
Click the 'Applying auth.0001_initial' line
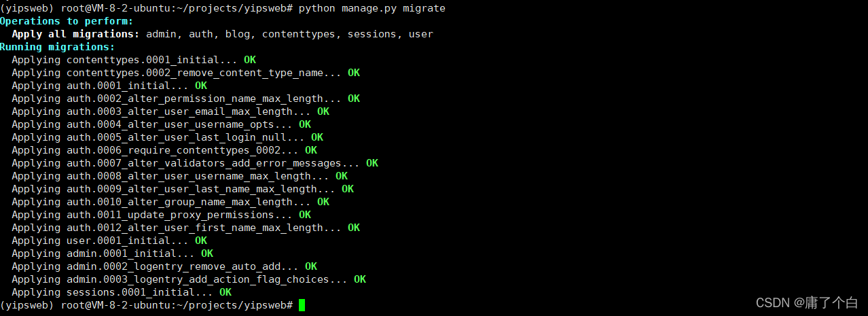click(x=109, y=86)
